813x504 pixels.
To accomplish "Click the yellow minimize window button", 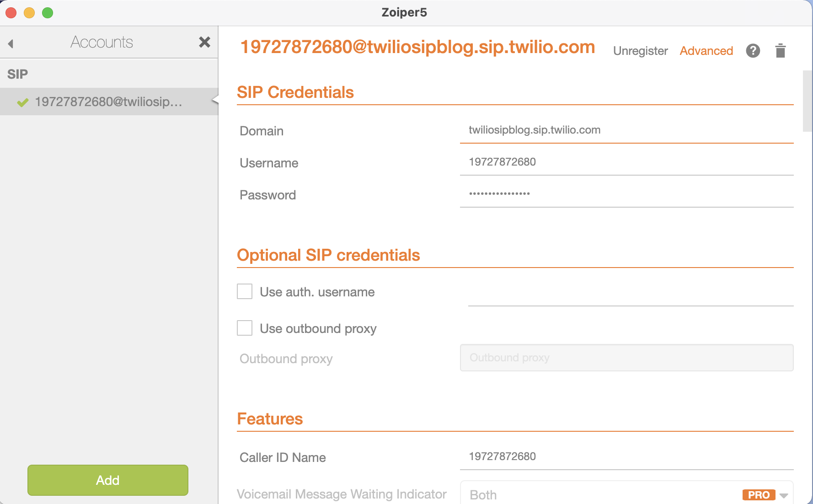I will tap(29, 13).
